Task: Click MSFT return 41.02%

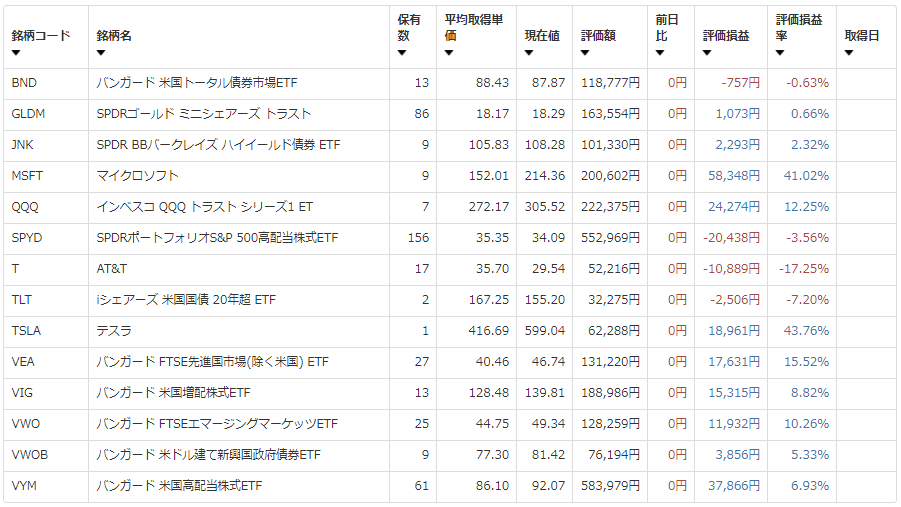Action: pyautogui.click(x=806, y=176)
